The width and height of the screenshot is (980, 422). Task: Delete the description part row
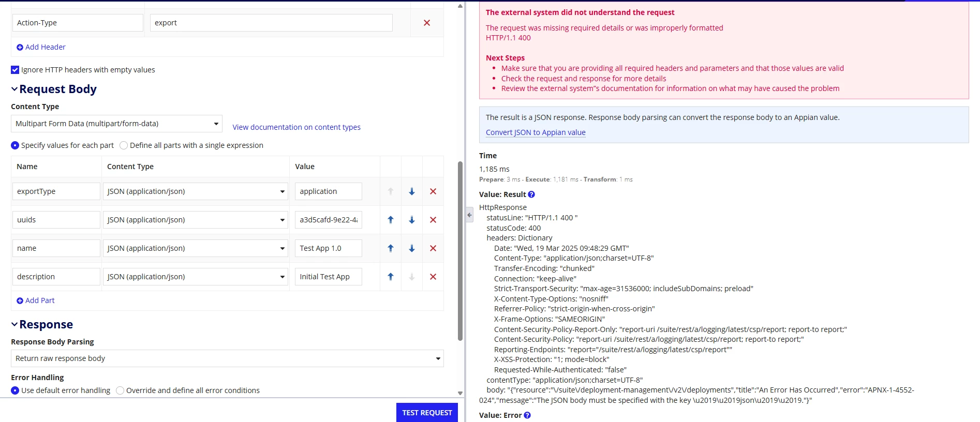(433, 277)
